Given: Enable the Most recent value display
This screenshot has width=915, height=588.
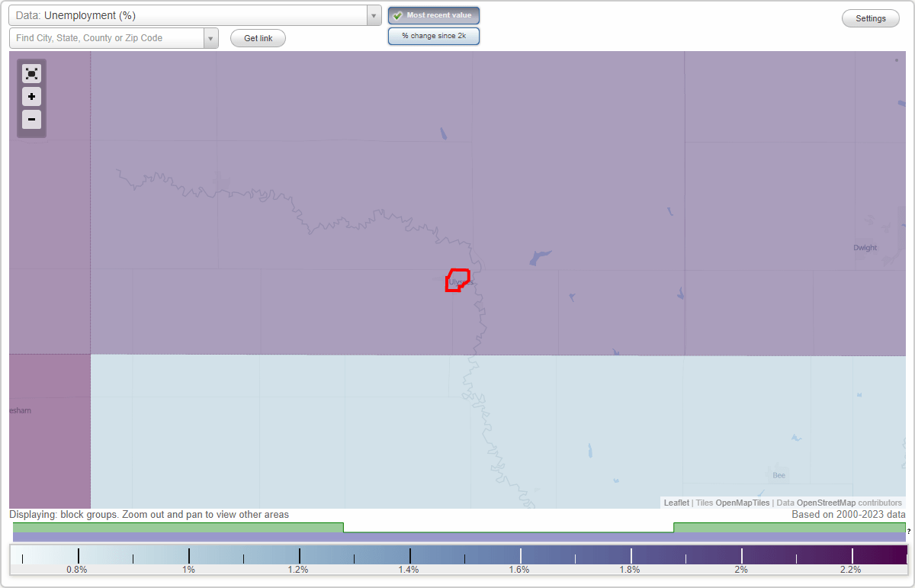Looking at the screenshot, I should pyautogui.click(x=433, y=14).
